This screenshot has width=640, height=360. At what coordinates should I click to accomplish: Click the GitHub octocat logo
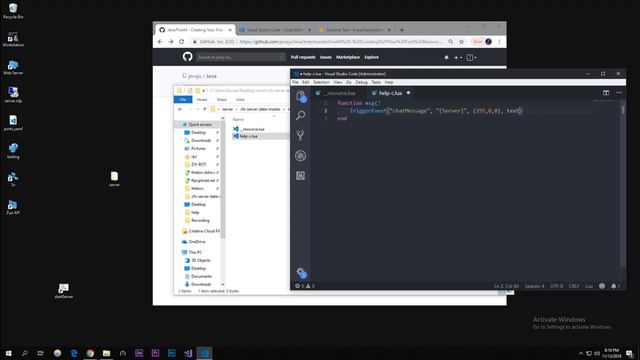tap(187, 57)
